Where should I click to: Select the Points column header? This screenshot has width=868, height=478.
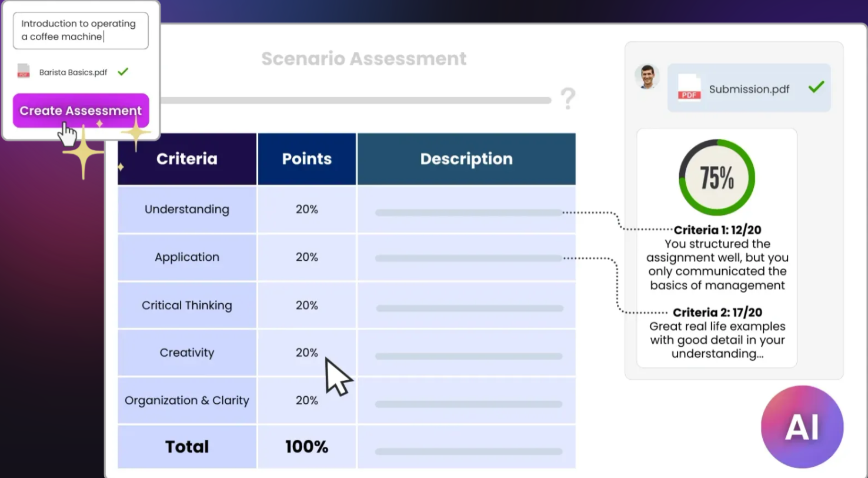click(307, 159)
